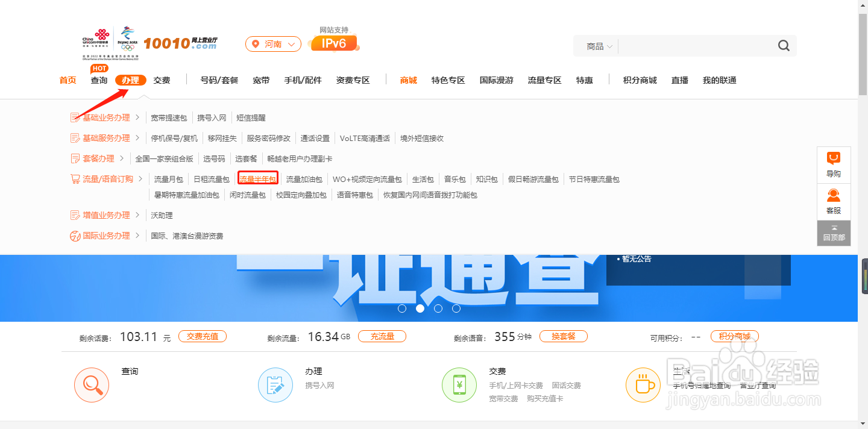The height and width of the screenshot is (429, 868).
Task: Click the green 交费 phone payment icon
Action: pos(459,384)
